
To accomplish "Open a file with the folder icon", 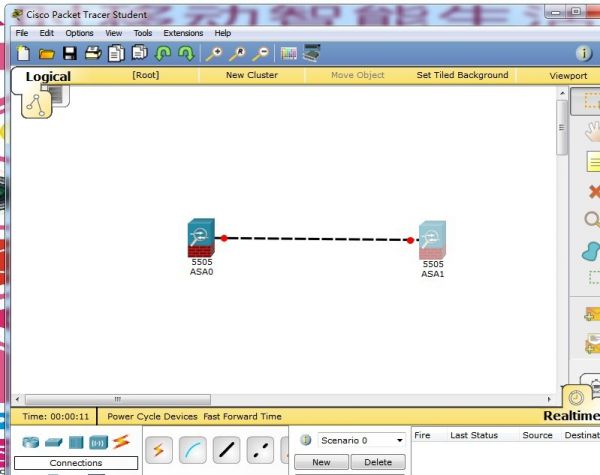I will [x=47, y=54].
